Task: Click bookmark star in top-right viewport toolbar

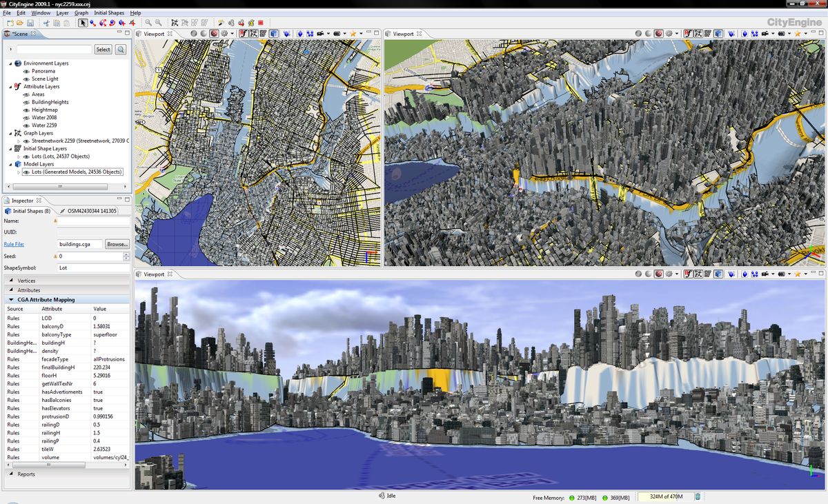Action: 798,33
